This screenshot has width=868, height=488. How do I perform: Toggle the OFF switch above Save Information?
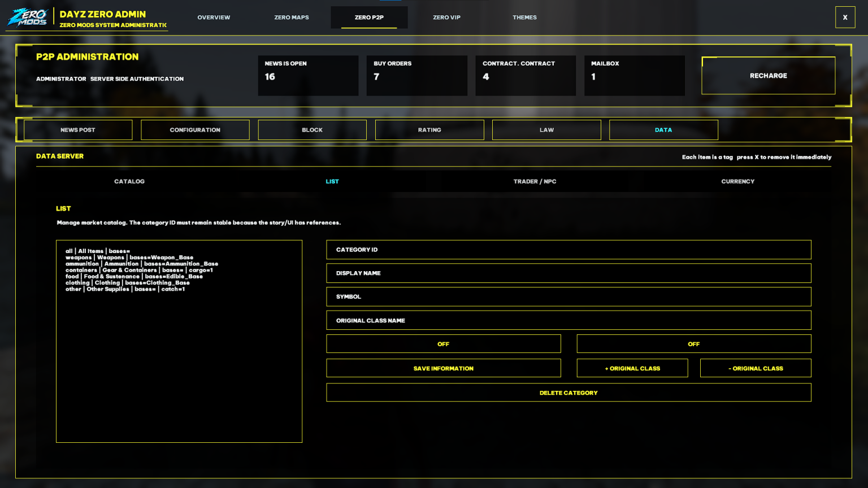tap(444, 344)
